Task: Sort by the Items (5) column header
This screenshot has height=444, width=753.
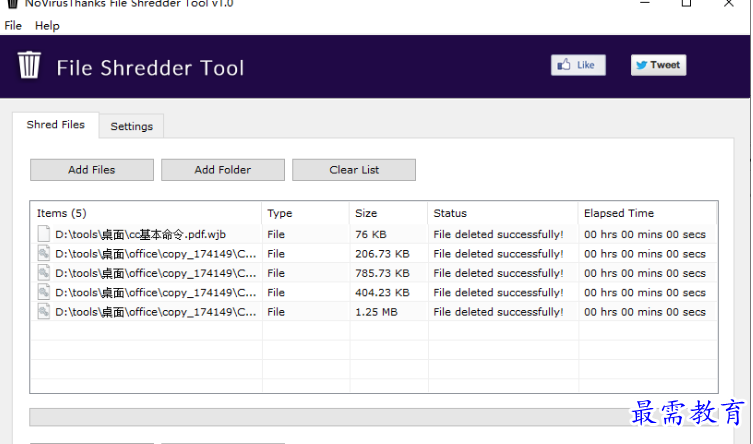Action: (146, 213)
